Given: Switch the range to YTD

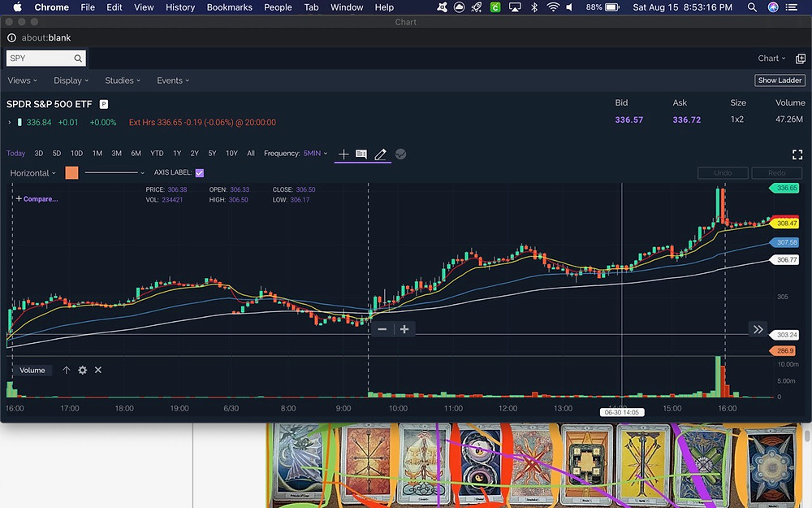Looking at the screenshot, I should pyautogui.click(x=157, y=154).
